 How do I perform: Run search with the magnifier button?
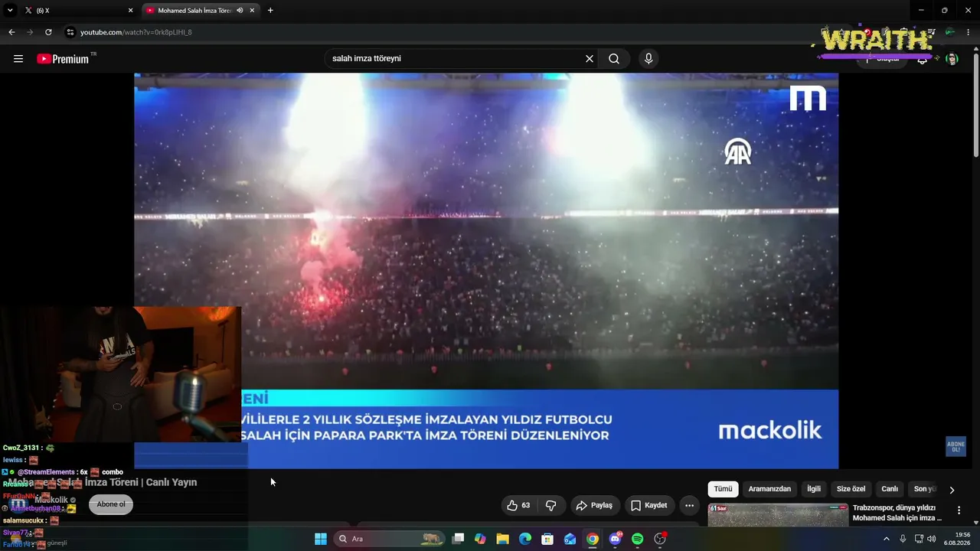pos(614,59)
